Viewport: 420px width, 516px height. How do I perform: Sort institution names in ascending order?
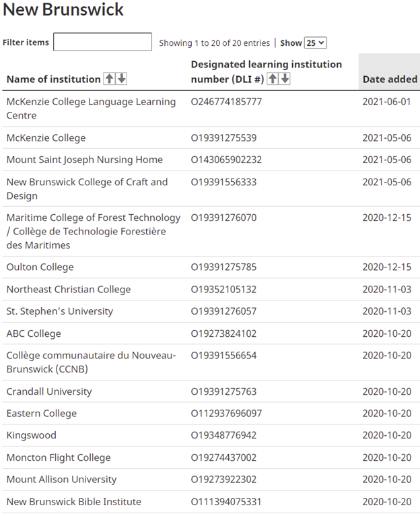coord(109,79)
